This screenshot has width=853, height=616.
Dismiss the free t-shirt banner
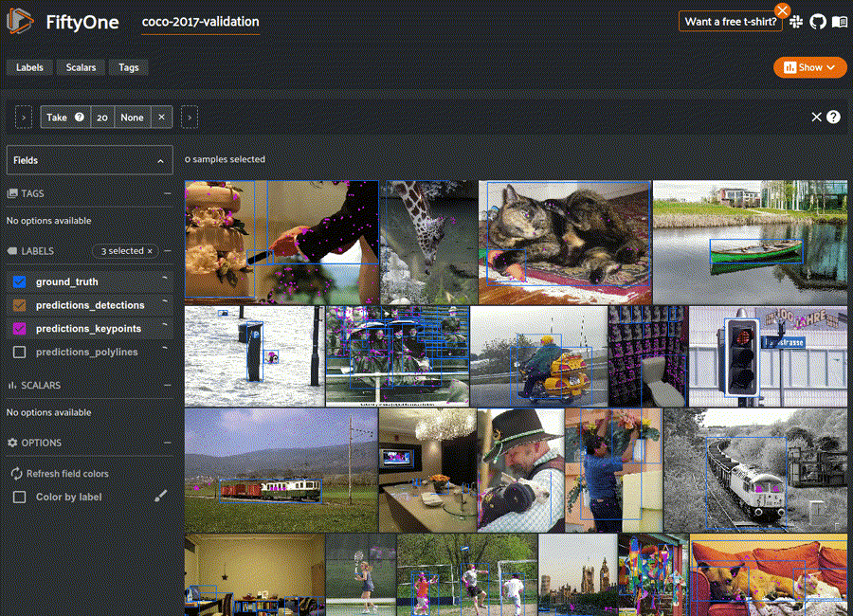[782, 10]
